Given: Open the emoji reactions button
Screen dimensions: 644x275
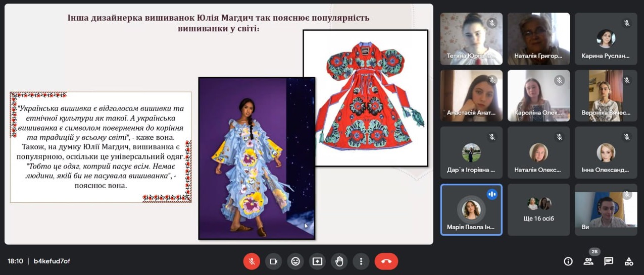Looking at the screenshot, I should pyautogui.click(x=295, y=261).
